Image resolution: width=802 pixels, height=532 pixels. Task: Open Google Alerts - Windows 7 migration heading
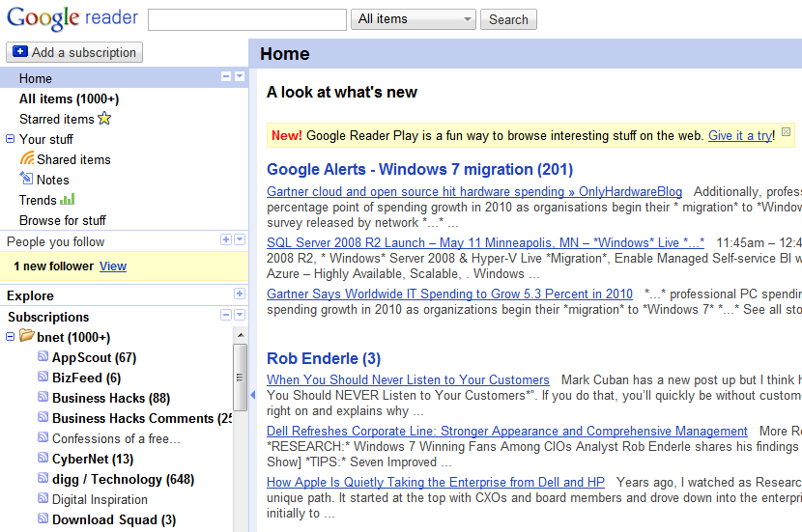click(420, 169)
